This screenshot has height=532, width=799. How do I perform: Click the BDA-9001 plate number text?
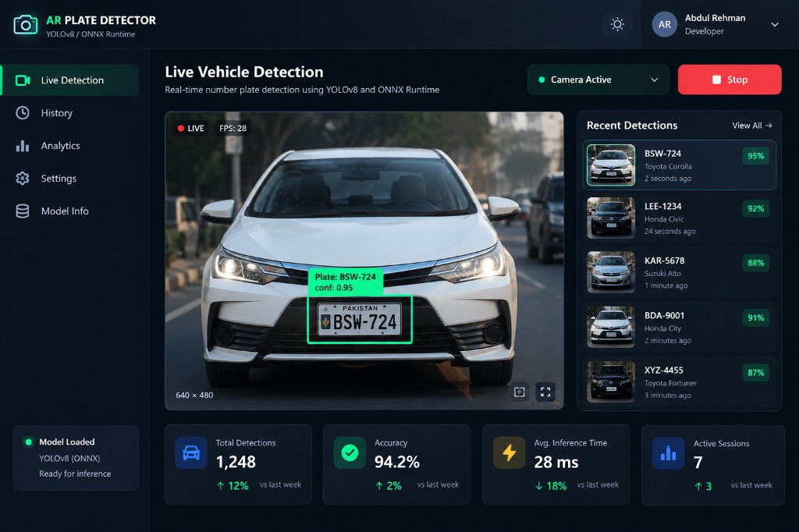665,315
